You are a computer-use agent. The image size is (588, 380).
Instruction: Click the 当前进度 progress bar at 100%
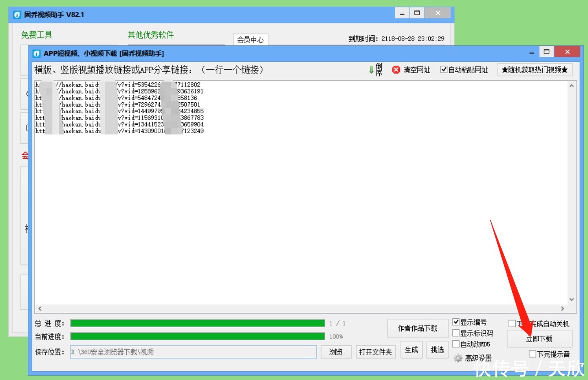coord(196,336)
